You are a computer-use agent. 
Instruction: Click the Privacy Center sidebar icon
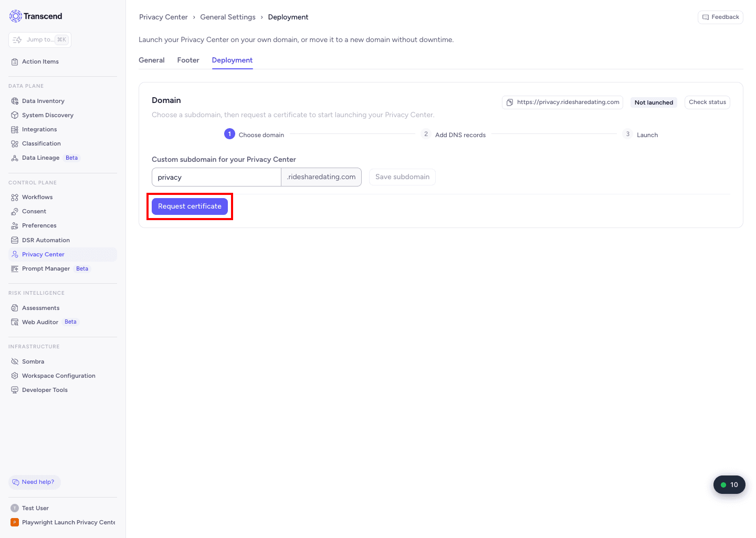point(15,254)
